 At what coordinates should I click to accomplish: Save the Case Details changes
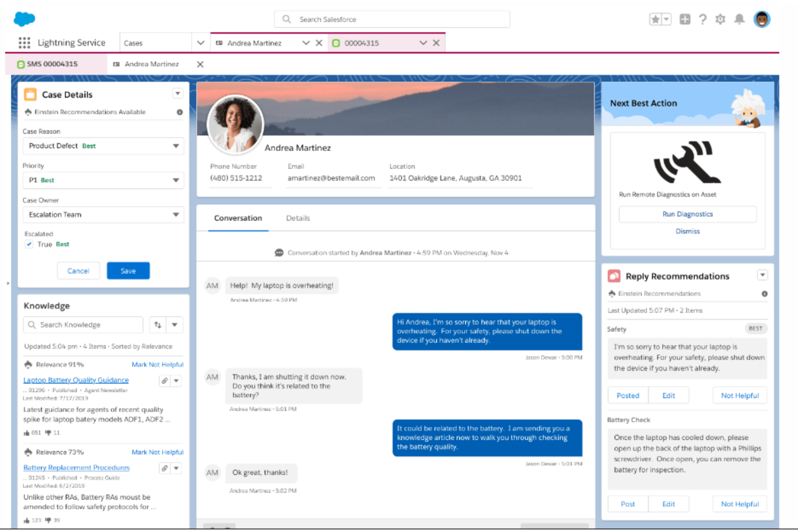click(128, 270)
